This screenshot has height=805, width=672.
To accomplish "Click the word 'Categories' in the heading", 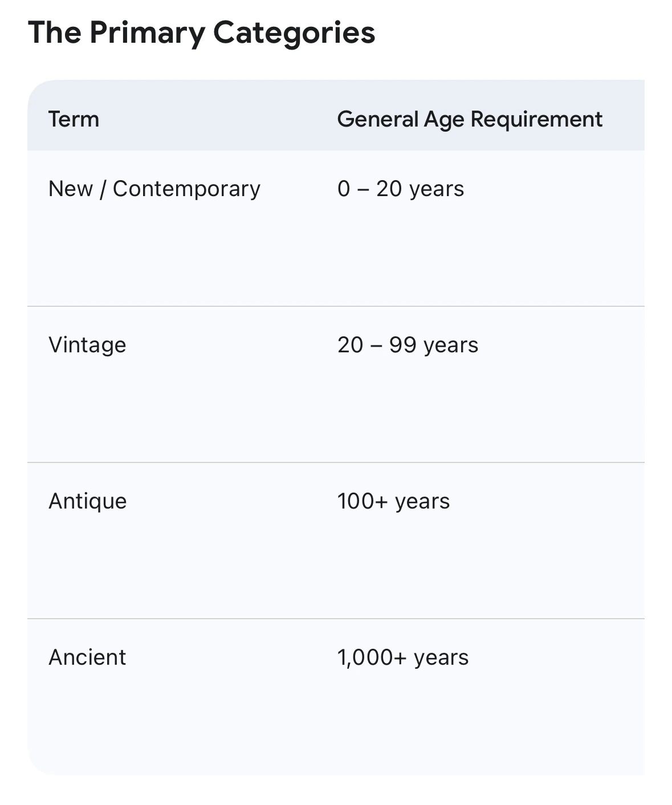I will 294,32.
